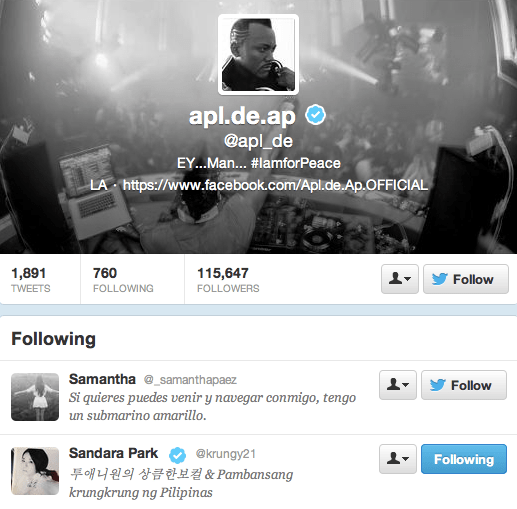View the 1,891 Tweets stat
Screen dimensions: 517x509
[31, 280]
